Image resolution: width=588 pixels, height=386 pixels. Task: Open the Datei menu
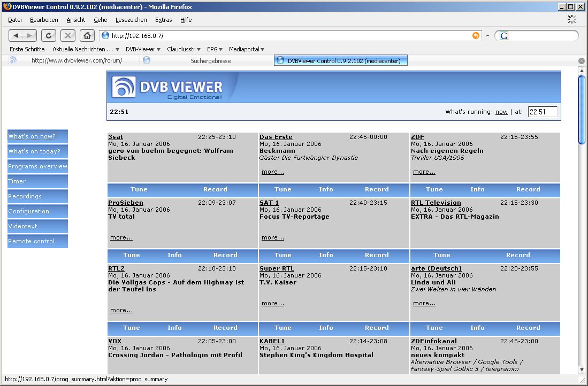15,20
